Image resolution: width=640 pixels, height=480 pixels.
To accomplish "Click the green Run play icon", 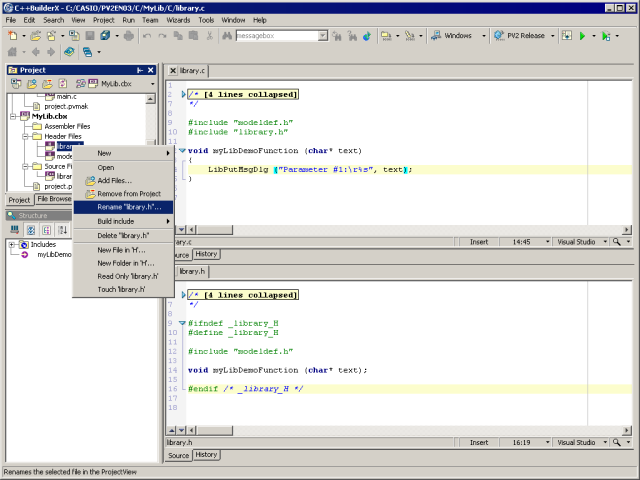I will pyautogui.click(x=582, y=36).
